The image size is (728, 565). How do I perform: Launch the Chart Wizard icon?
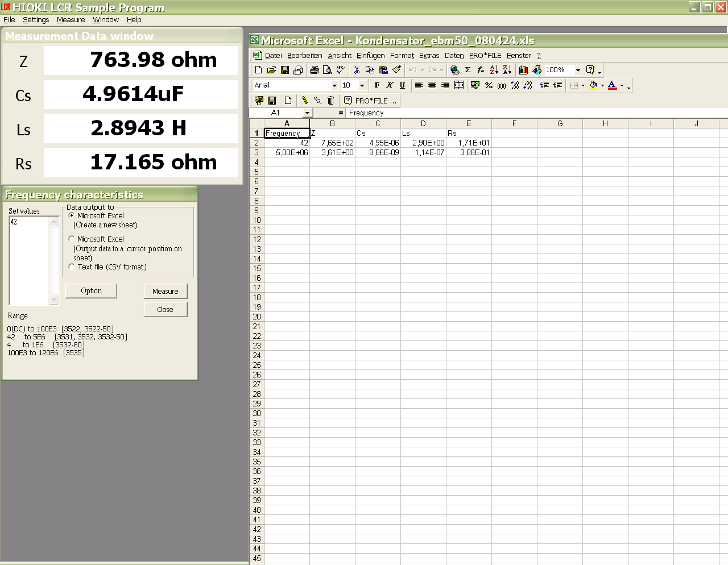click(524, 70)
